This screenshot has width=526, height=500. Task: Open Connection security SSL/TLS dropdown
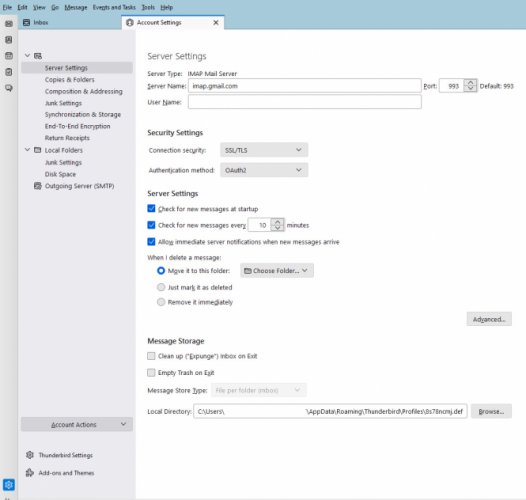click(x=264, y=150)
